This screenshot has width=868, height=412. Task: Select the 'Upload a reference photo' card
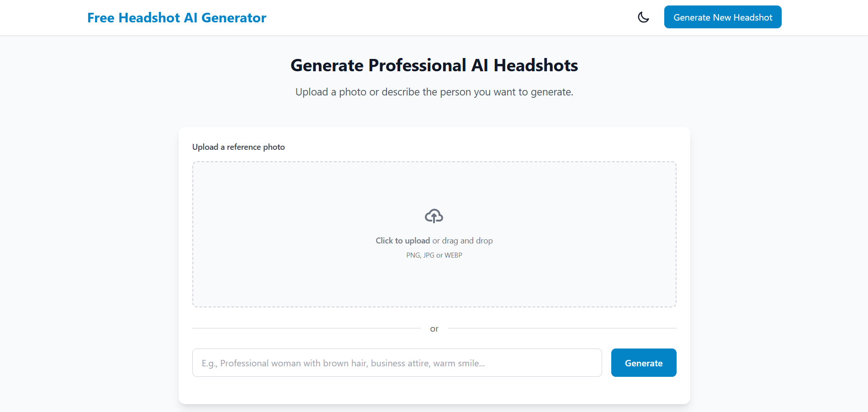click(238, 147)
